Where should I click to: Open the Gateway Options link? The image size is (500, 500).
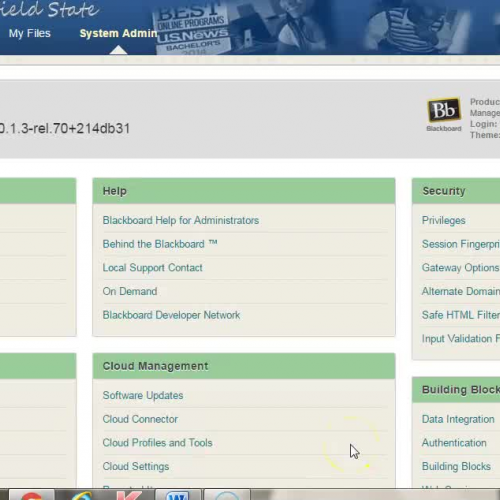(x=460, y=268)
